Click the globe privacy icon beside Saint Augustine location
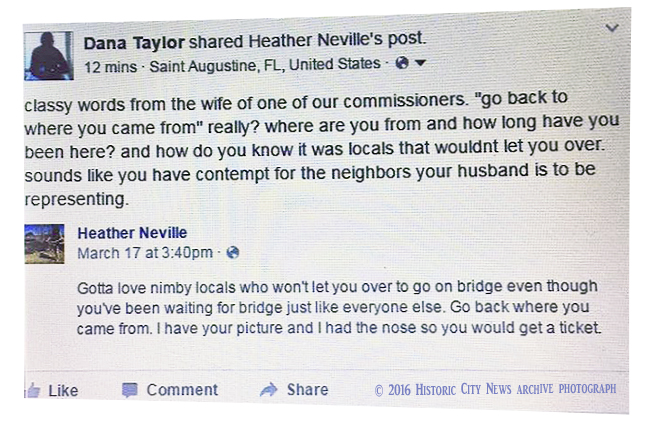 [402, 63]
